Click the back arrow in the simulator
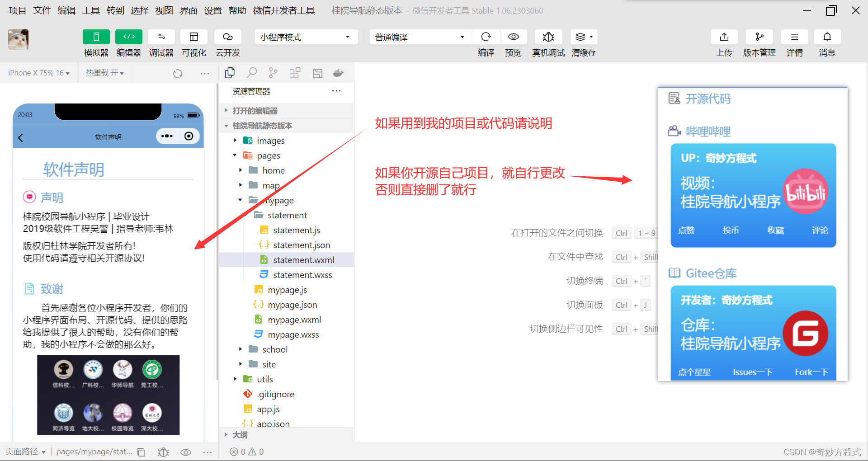 (x=20, y=138)
